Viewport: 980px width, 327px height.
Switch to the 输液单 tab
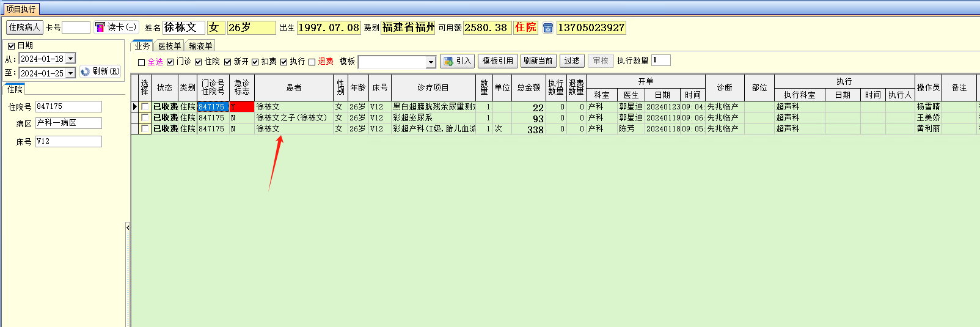(x=200, y=46)
